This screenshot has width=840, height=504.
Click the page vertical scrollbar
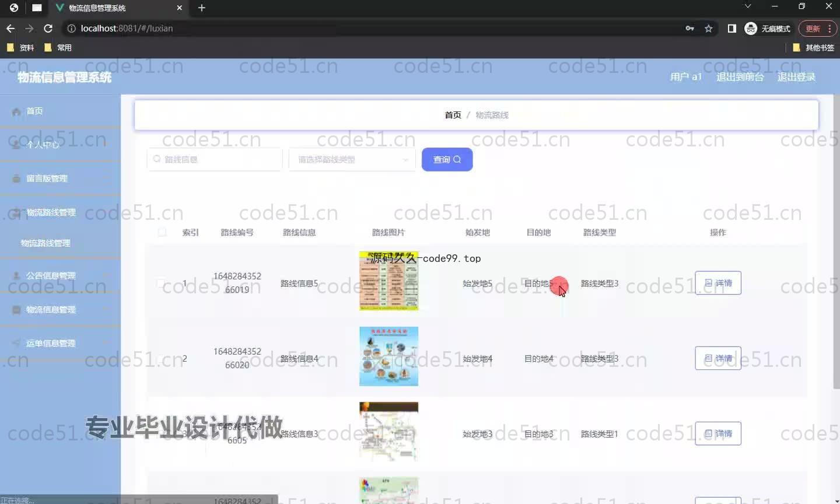[x=836, y=242]
